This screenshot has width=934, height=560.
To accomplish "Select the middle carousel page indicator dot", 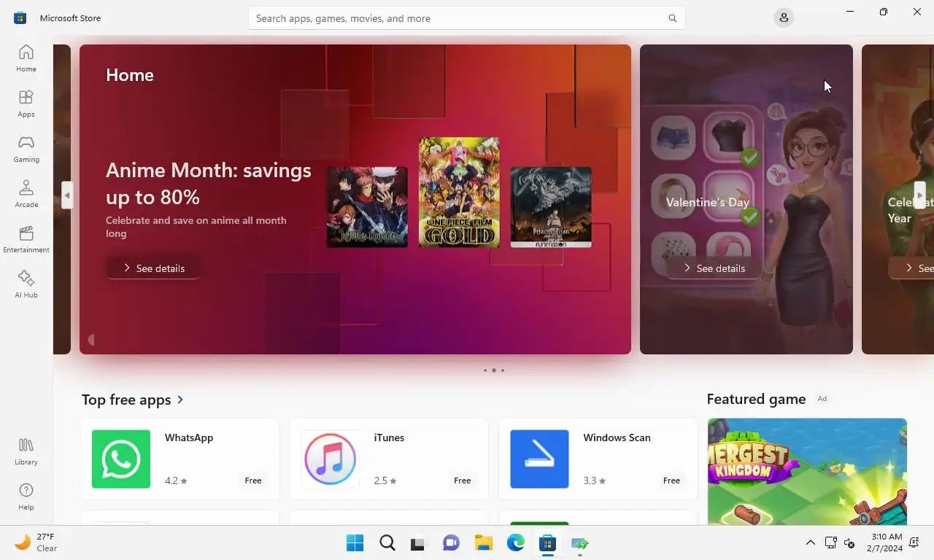I will pyautogui.click(x=494, y=370).
